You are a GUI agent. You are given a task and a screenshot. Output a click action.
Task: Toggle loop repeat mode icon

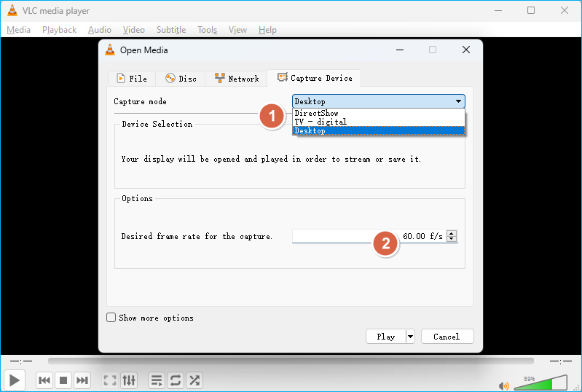pyautogui.click(x=176, y=380)
